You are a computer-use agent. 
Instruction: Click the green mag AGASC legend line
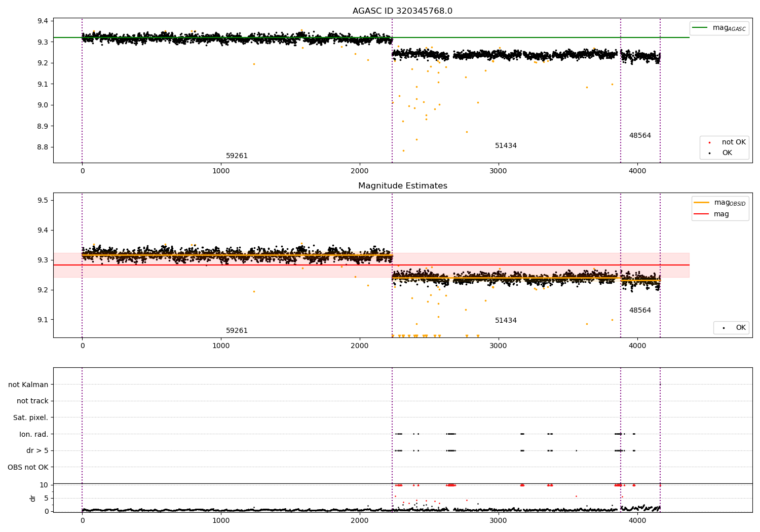point(700,28)
